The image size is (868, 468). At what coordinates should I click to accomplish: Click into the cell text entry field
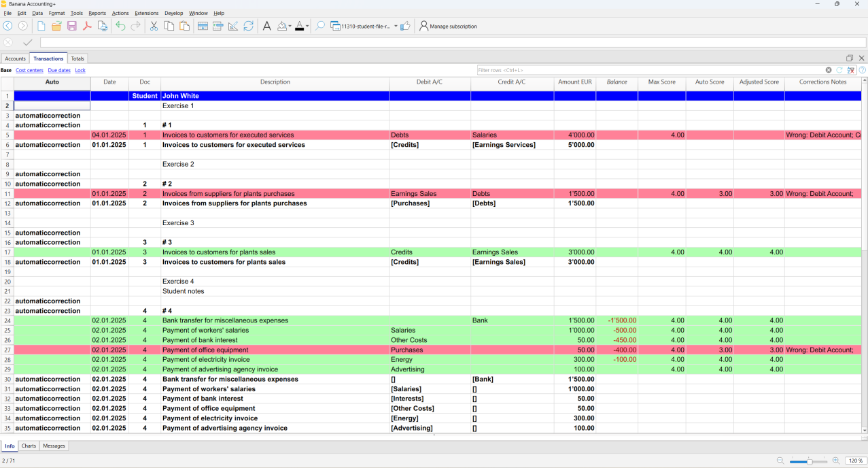(x=453, y=42)
